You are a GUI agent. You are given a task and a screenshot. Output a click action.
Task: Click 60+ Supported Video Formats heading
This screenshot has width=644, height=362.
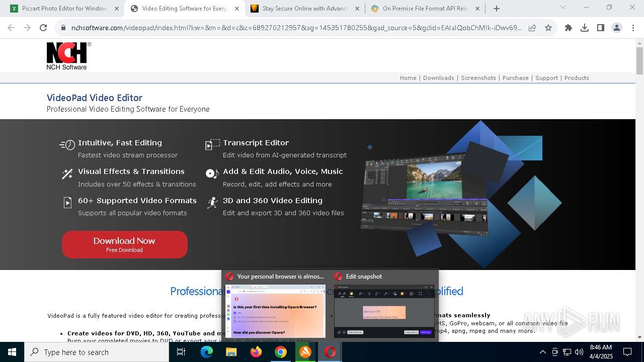tap(137, 201)
